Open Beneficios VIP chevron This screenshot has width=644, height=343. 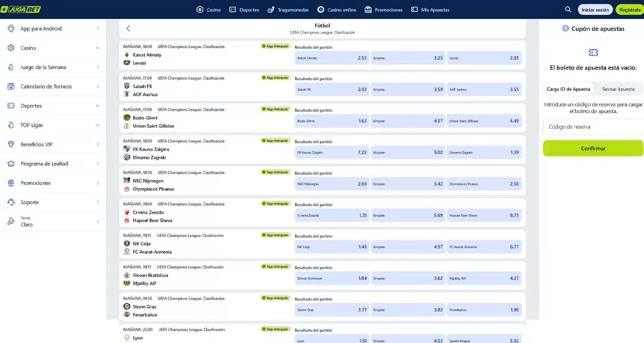click(98, 144)
